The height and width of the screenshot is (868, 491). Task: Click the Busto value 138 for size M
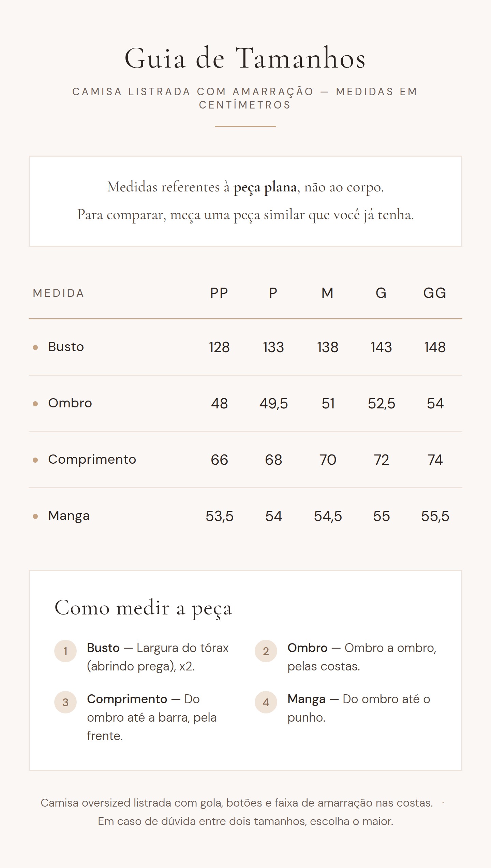pyautogui.click(x=327, y=347)
